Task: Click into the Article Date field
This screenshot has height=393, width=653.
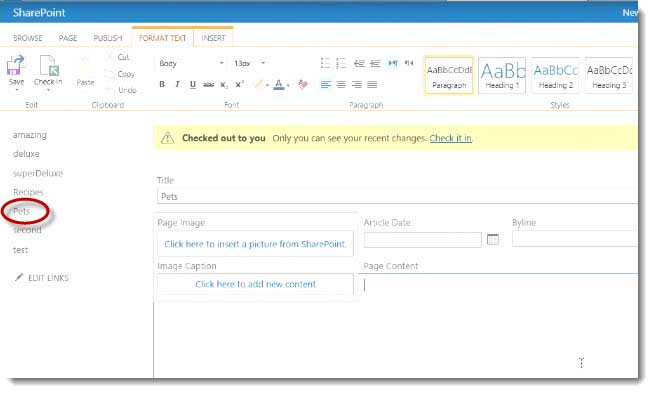Action: click(422, 240)
